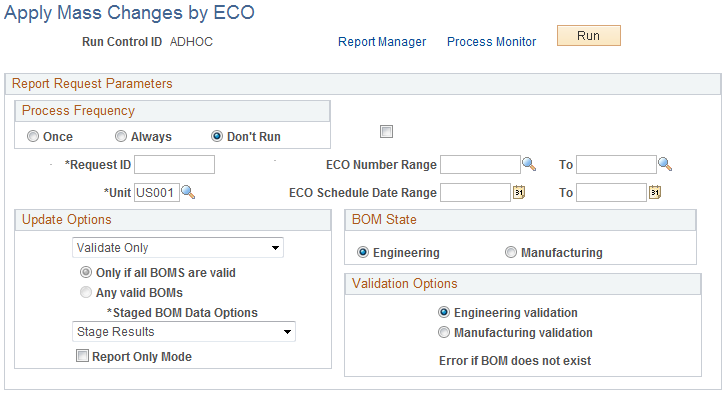Click the Staged BOM Data Options label
727x398 pixels.
pos(182,312)
